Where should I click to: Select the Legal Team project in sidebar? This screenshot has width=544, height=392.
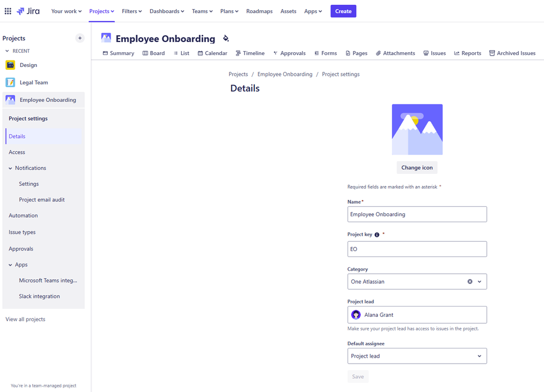[44, 82]
